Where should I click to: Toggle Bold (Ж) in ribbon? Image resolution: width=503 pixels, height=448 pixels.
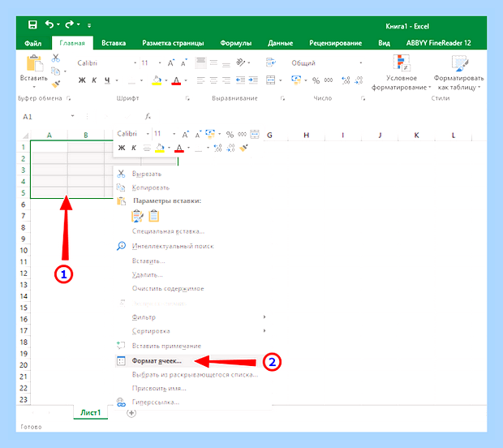coord(82,80)
